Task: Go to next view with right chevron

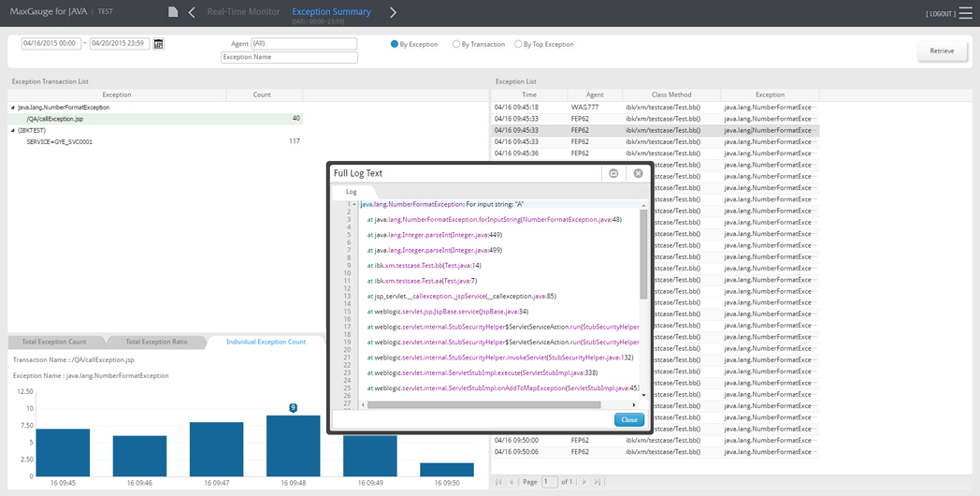Action: point(393,12)
